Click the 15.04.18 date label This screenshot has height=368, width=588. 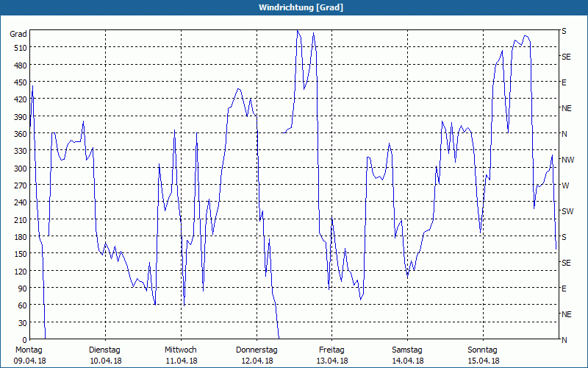(483, 361)
